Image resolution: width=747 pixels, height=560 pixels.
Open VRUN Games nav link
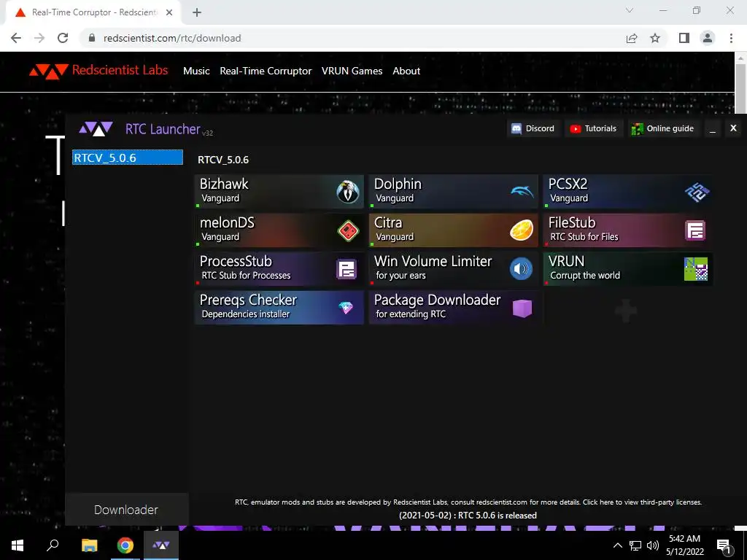(352, 71)
